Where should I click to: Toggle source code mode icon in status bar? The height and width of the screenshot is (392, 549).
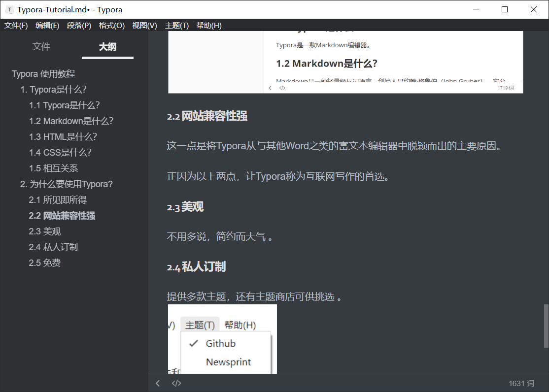coord(176,383)
